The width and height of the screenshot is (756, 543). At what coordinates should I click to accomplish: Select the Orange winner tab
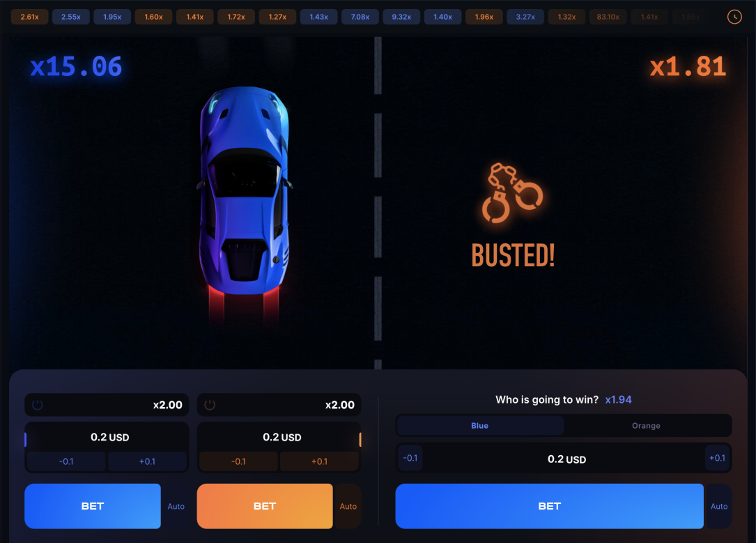(x=646, y=426)
